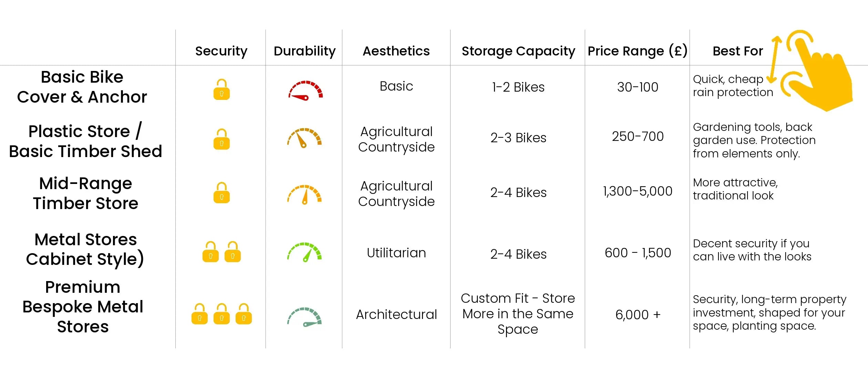Image resolution: width=868 pixels, height=372 pixels.
Task: Click the Architectural aesthetics cell
Action: click(x=396, y=314)
